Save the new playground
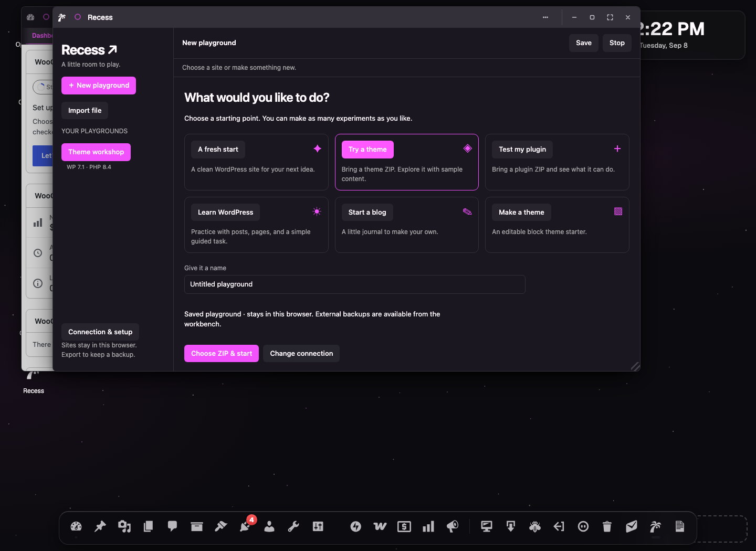The width and height of the screenshot is (756, 551). pos(584,43)
